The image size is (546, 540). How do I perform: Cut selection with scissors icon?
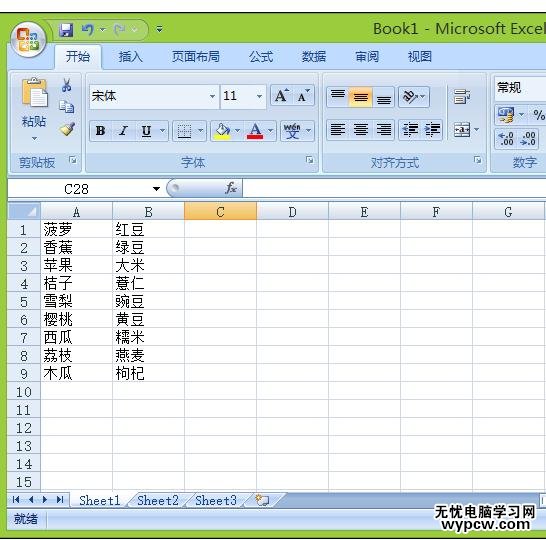67,85
